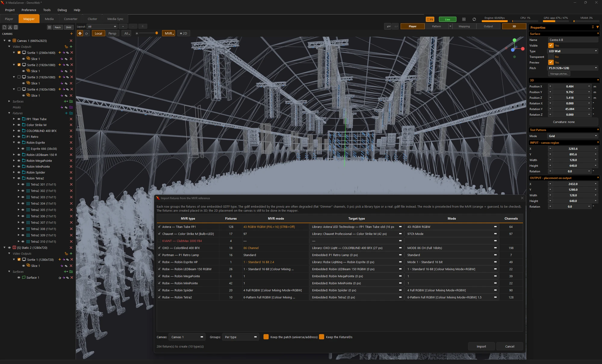Screen dimensions: 602x364
Task: Open the Groups dropdown set to Per type
Action: (x=241, y=337)
